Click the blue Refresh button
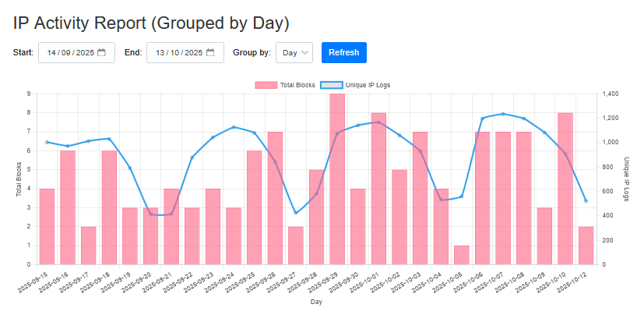Screen dimensions: 644x315 pyautogui.click(x=343, y=53)
